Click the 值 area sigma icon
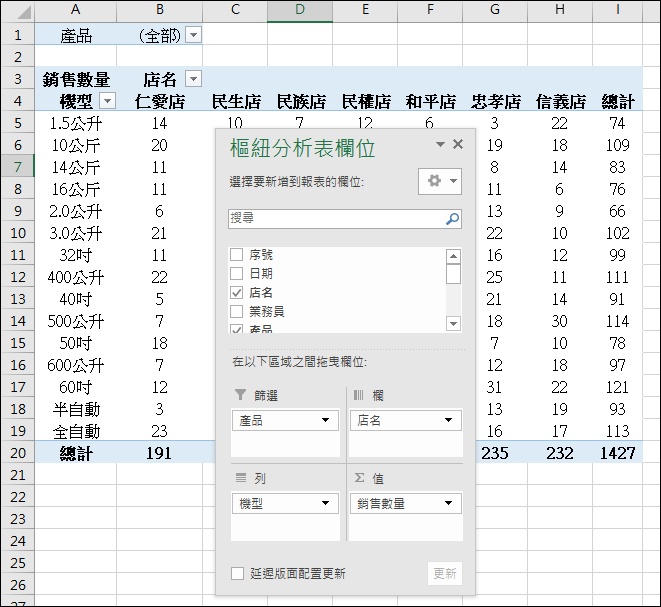Image resolution: width=661 pixels, height=607 pixels. point(359,477)
